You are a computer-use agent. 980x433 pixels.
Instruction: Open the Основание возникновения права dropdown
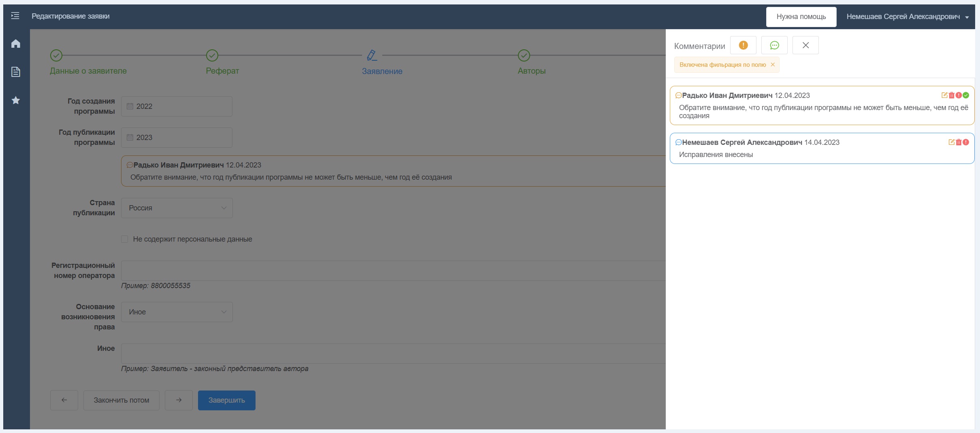(x=177, y=312)
